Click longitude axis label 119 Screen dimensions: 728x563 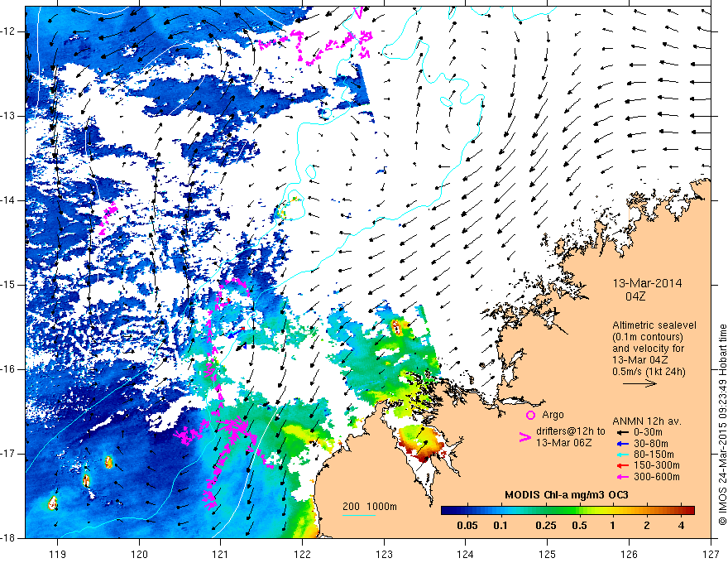58,554
